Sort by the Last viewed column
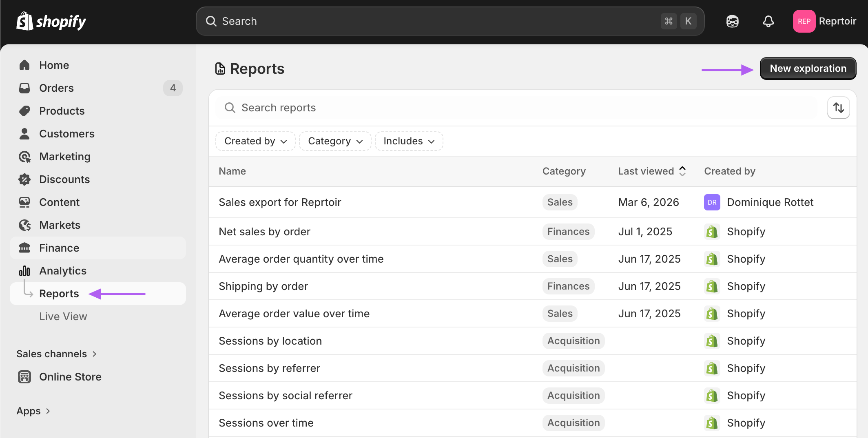 (651, 171)
